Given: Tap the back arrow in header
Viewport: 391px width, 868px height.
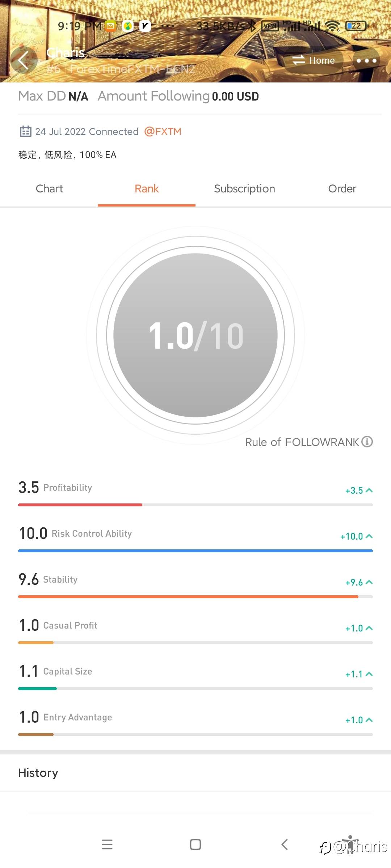Looking at the screenshot, I should click(x=24, y=60).
